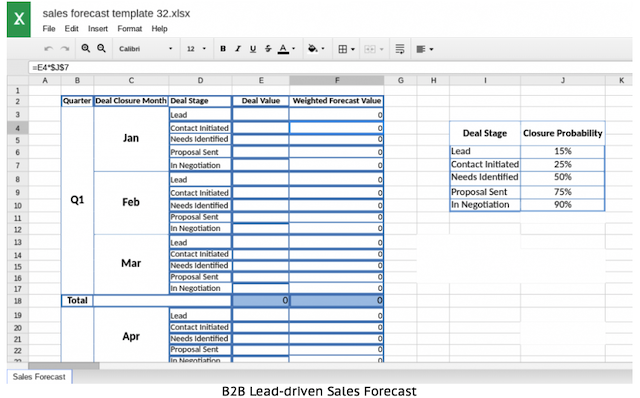Select column E header
The image size is (640, 398).
pyautogui.click(x=261, y=80)
